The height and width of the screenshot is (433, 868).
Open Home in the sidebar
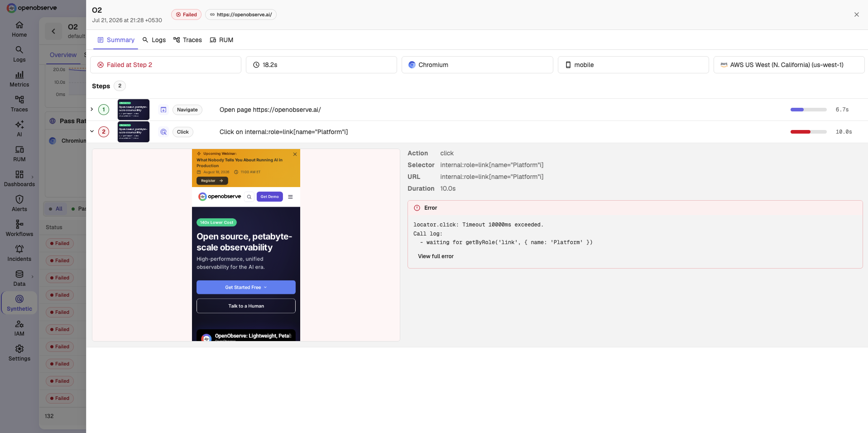pyautogui.click(x=19, y=29)
